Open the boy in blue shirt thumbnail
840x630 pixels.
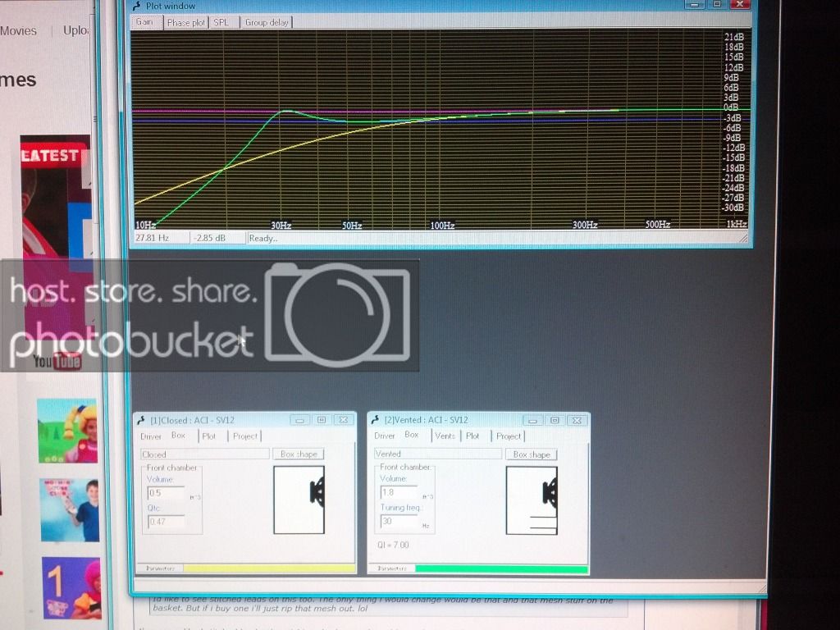coord(70,510)
